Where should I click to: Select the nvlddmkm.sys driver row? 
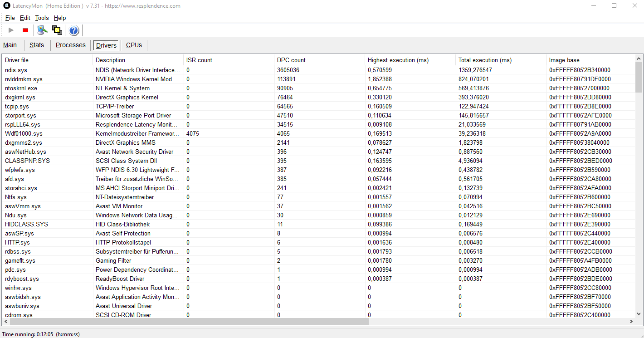[x=24, y=79]
